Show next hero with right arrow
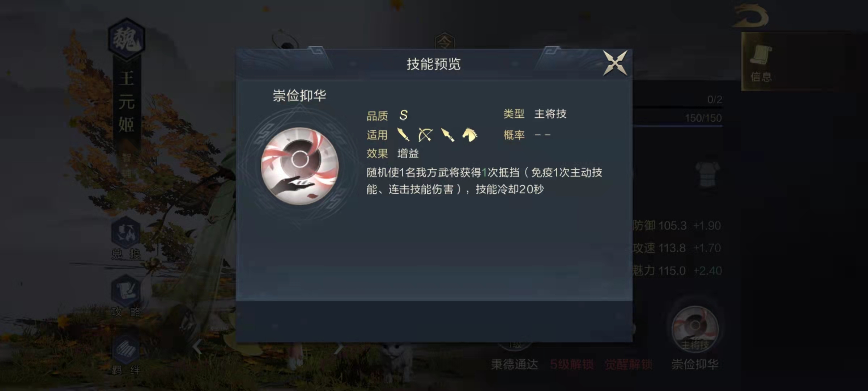Viewport: 868px width, 391px height. 339,348
